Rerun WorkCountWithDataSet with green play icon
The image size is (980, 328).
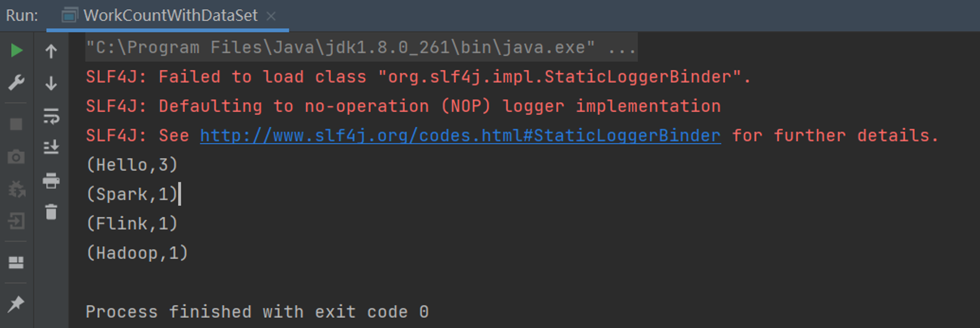pos(17,50)
